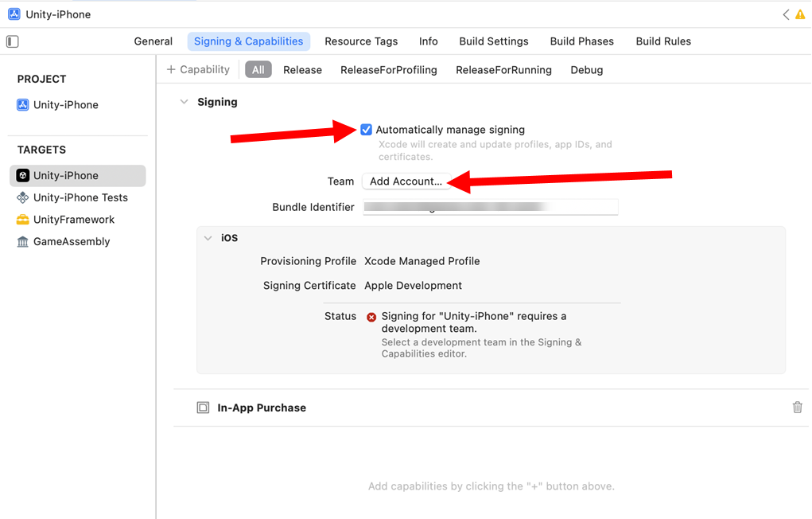812x519 pixels.
Task: Go to Build Settings tab
Action: pos(494,41)
